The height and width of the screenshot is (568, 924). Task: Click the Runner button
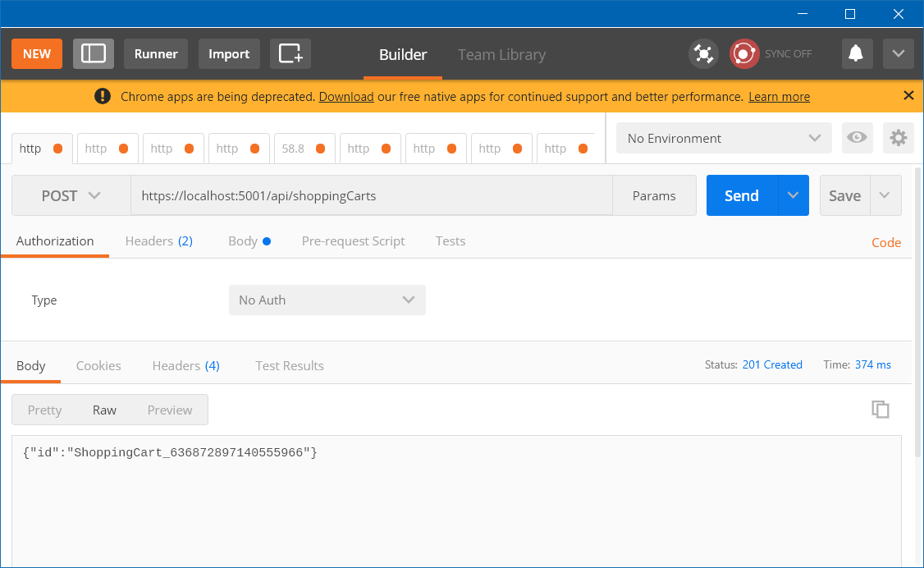(x=156, y=53)
